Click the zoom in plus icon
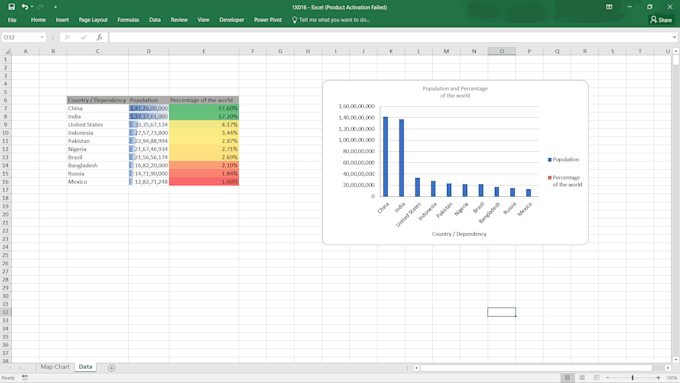The height and width of the screenshot is (383, 680). tap(658, 378)
